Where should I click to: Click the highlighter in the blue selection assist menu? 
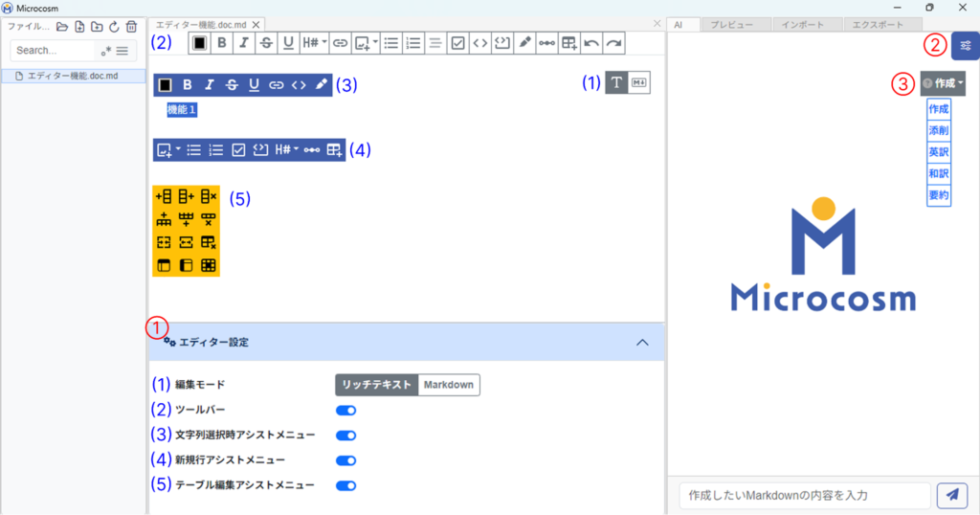(x=321, y=84)
